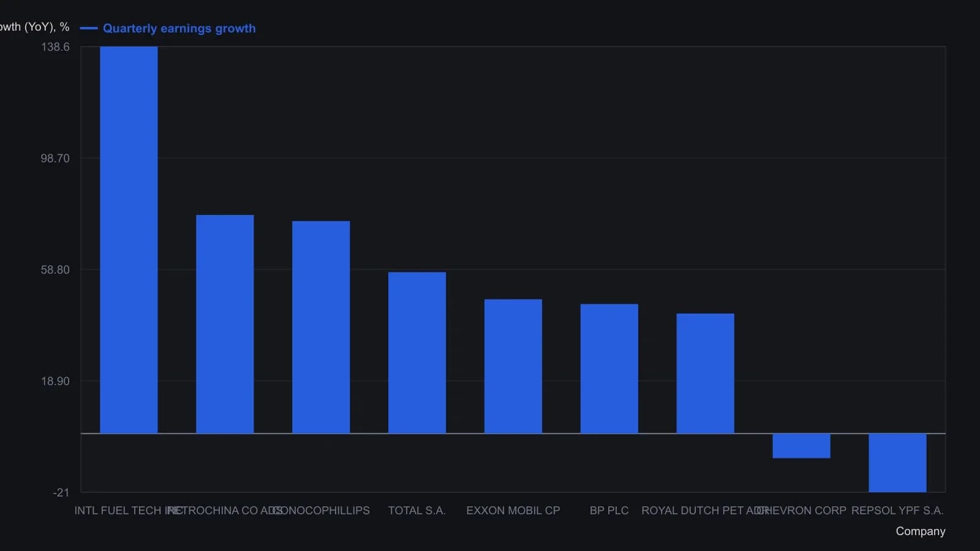980x551 pixels.
Task: Click the REPSOL YPF S.A. axis label
Action: point(897,511)
